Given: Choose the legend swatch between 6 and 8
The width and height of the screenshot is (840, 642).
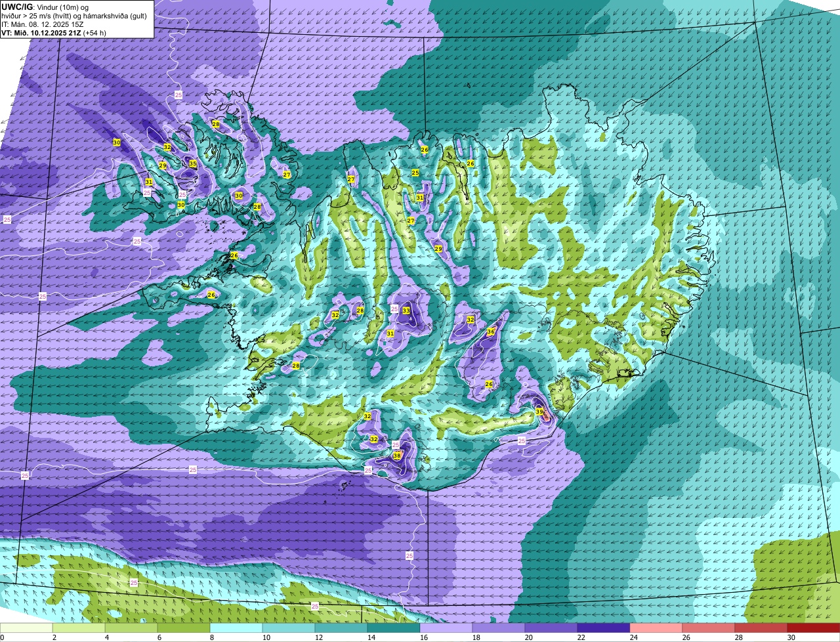Looking at the screenshot, I should (184, 628).
